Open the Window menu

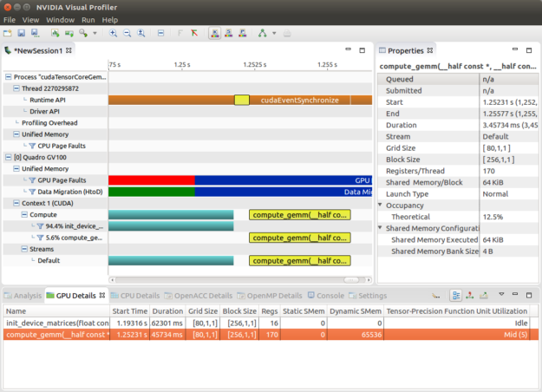coord(60,20)
